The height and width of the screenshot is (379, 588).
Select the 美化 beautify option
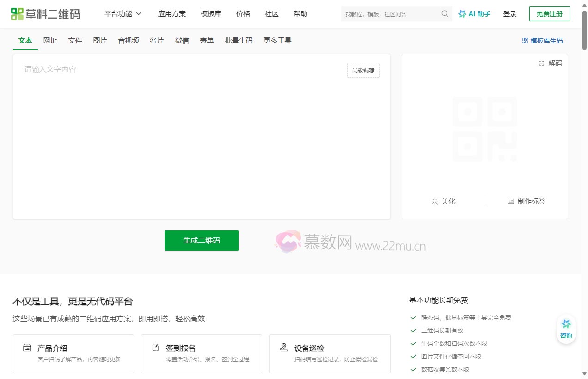pyautogui.click(x=443, y=201)
